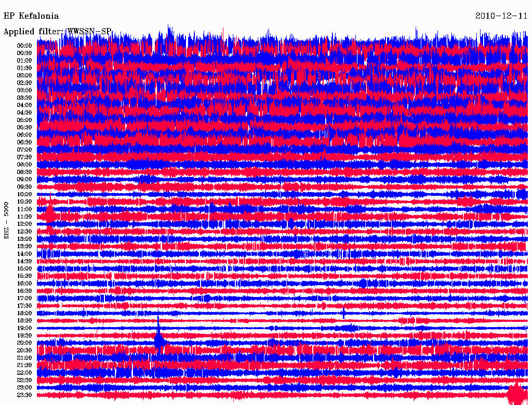Select the 17:00 time label

24,299
